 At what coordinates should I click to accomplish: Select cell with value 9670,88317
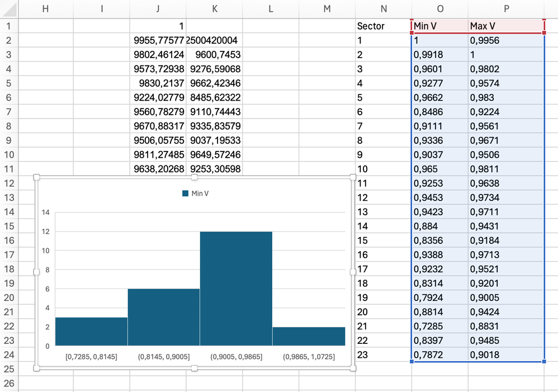158,126
